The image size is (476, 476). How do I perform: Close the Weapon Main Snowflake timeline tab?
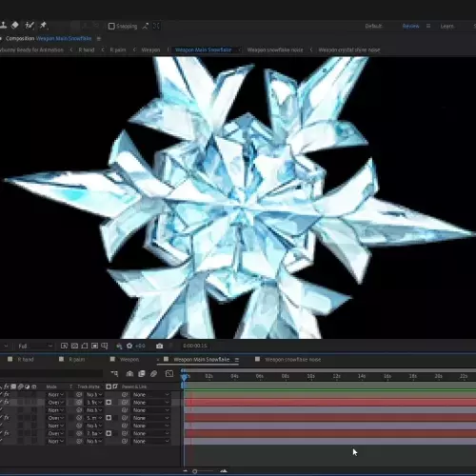(x=158, y=360)
